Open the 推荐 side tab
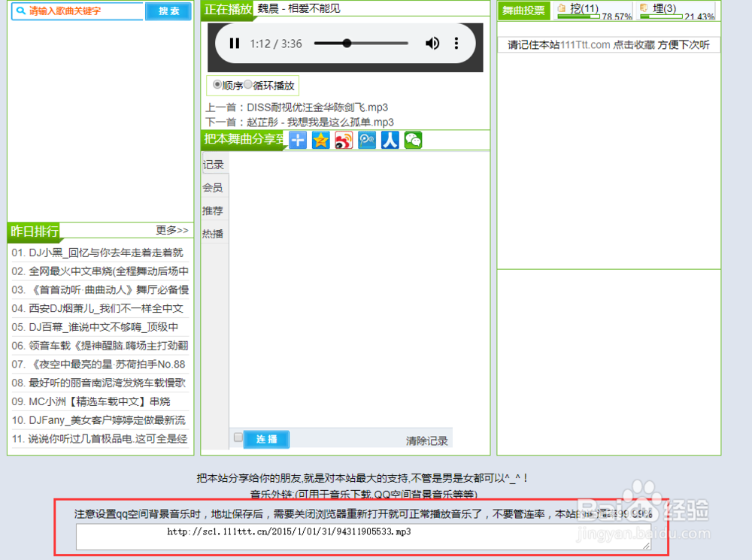This screenshot has width=752, height=560. click(x=213, y=210)
